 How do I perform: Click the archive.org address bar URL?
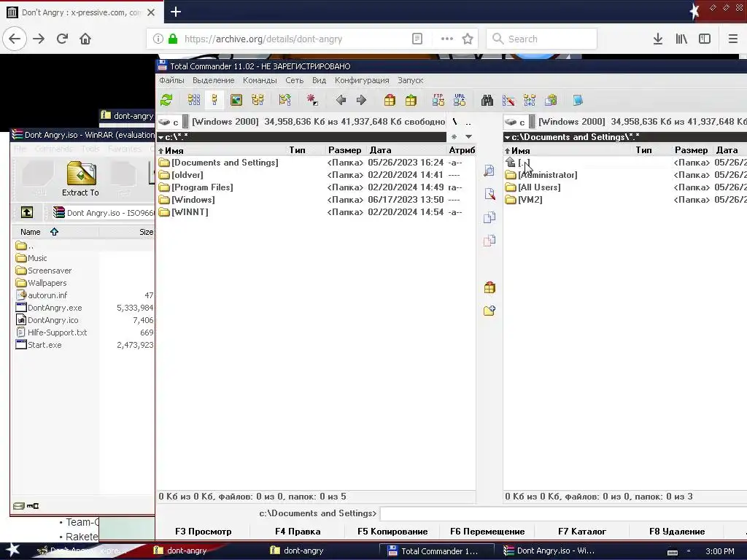click(263, 39)
